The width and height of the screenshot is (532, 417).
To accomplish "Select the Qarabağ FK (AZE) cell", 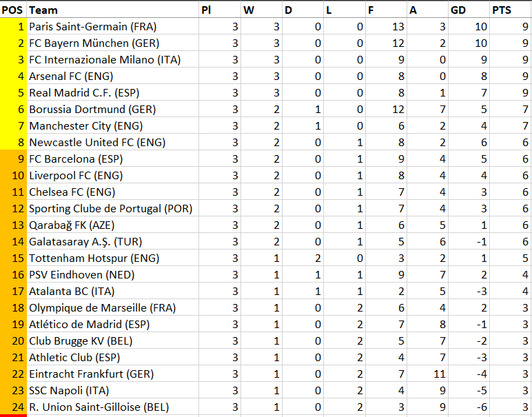I will coord(112,225).
